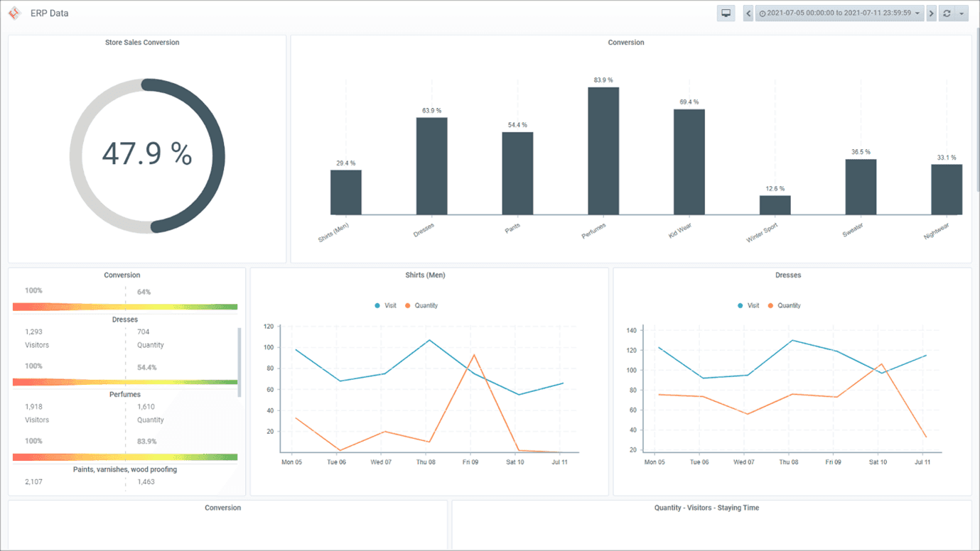980x551 pixels.
Task: Click Sat 10 orange peak in Dresses chart
Action: (x=881, y=364)
